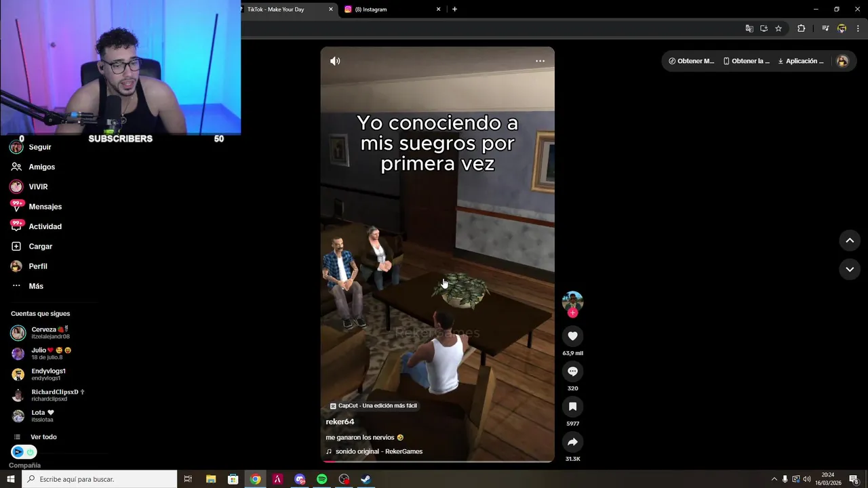Screen dimensions: 868x488
Task: Open Task View on the taskbar
Action: point(189,479)
